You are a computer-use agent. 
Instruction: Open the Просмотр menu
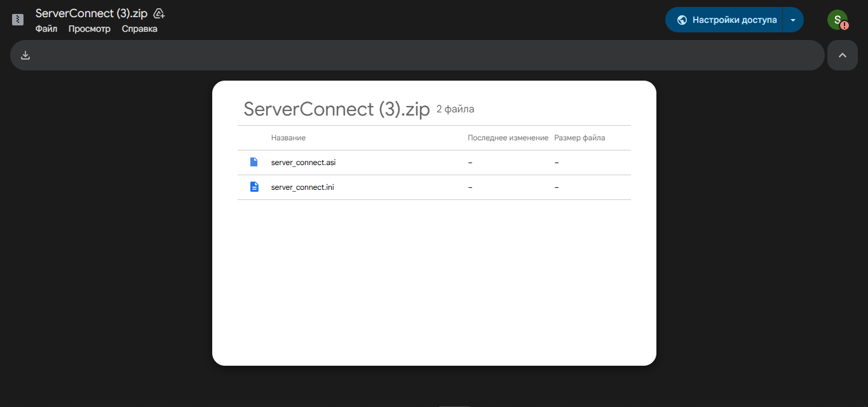coord(90,29)
